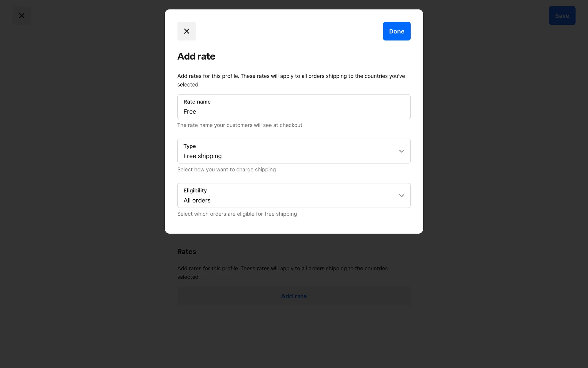Click the Add rate button below Rates
Viewport: 588px width, 368px height.
pos(294,296)
